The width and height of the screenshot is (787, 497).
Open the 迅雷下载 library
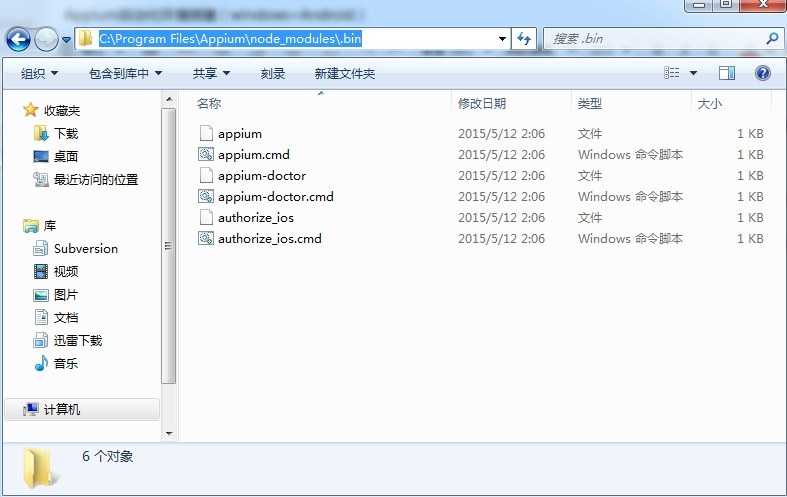[78, 341]
